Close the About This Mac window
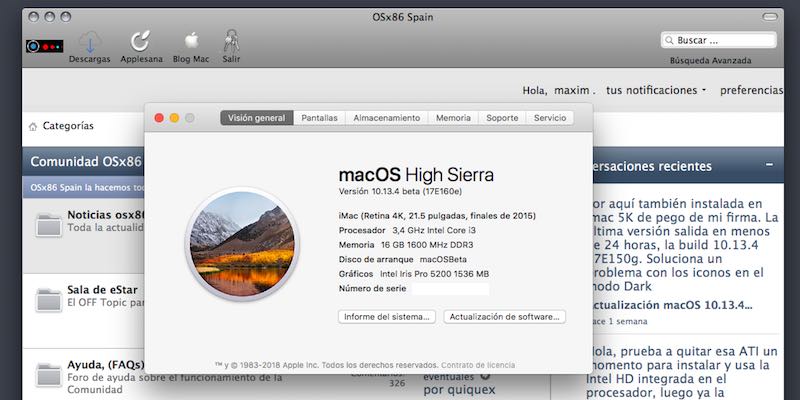Image resolution: width=800 pixels, height=400 pixels. (x=159, y=118)
